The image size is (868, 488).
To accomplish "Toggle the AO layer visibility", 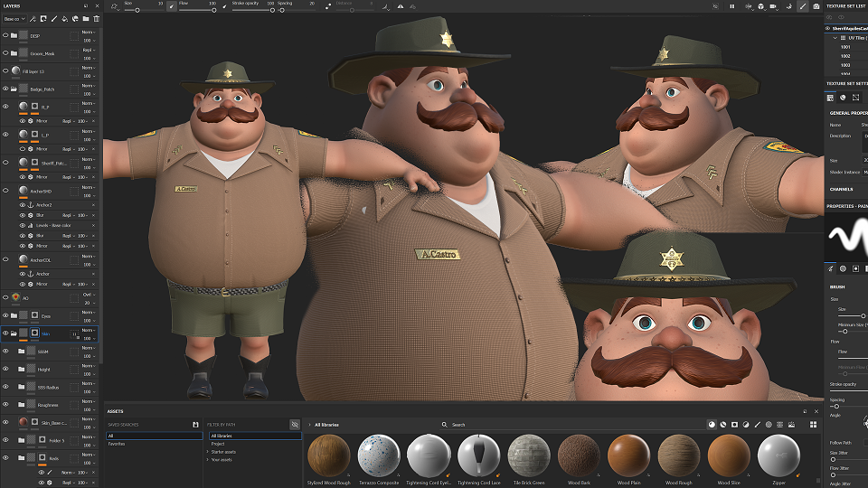I will pos(5,297).
